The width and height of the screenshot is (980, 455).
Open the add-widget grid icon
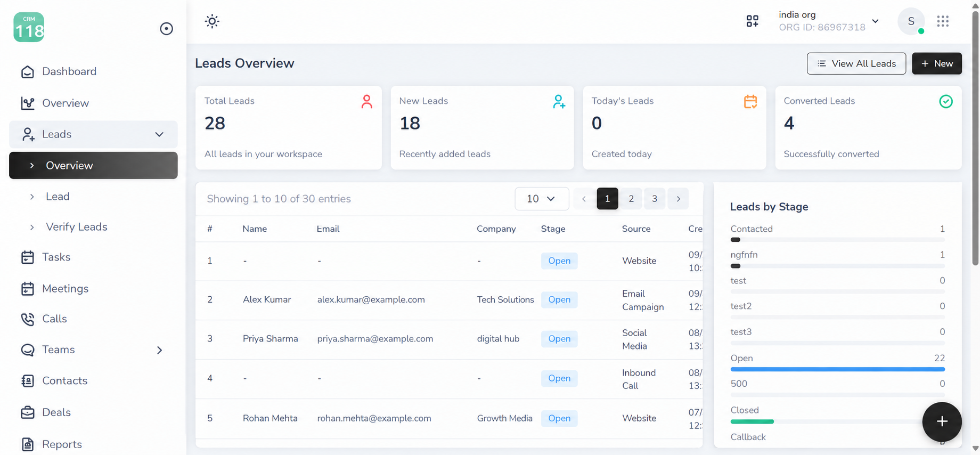pos(752,21)
